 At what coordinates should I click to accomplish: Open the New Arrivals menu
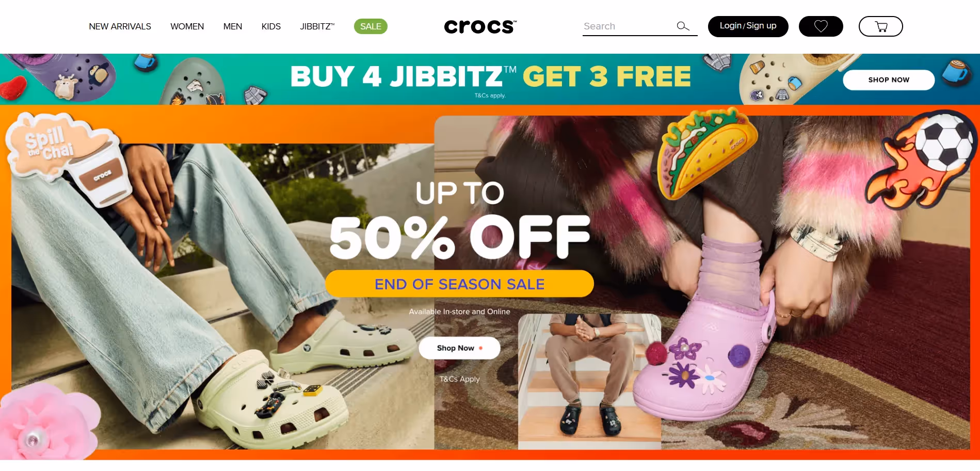pos(120,26)
